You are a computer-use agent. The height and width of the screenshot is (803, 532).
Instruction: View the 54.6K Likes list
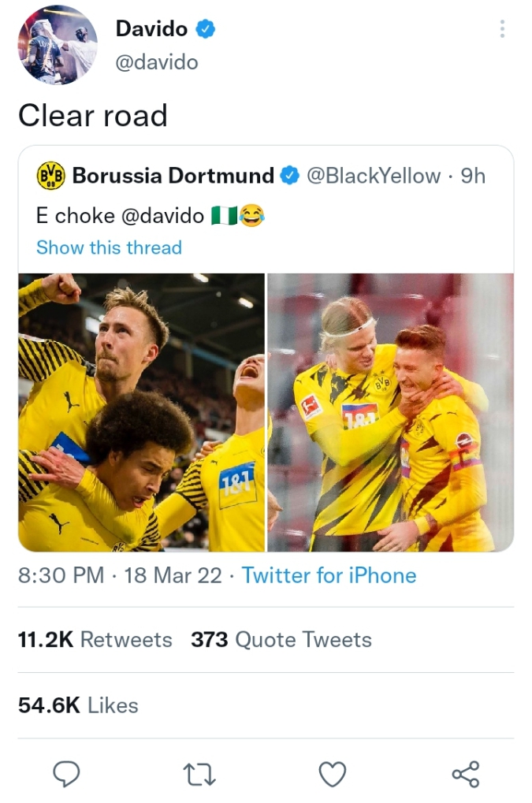(x=78, y=705)
